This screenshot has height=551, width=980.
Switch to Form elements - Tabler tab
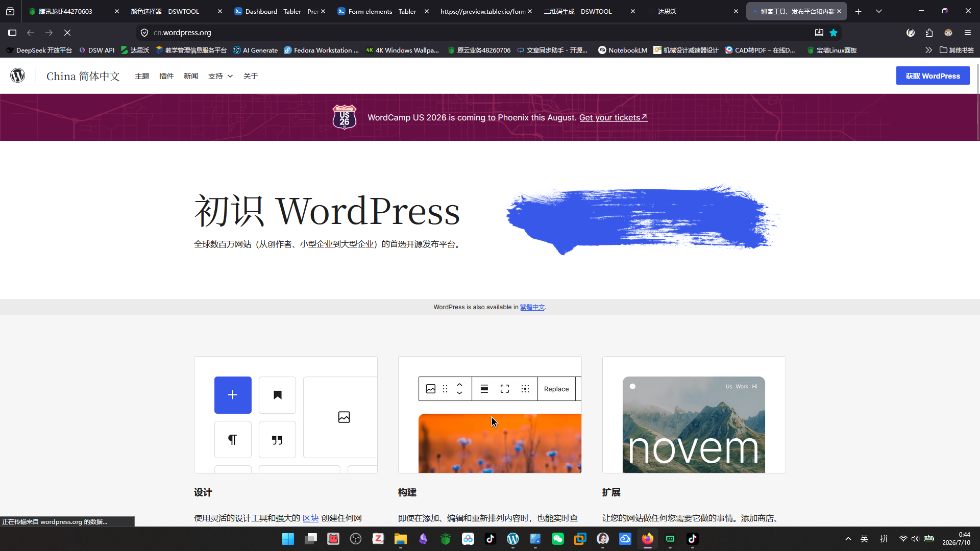pos(383,11)
